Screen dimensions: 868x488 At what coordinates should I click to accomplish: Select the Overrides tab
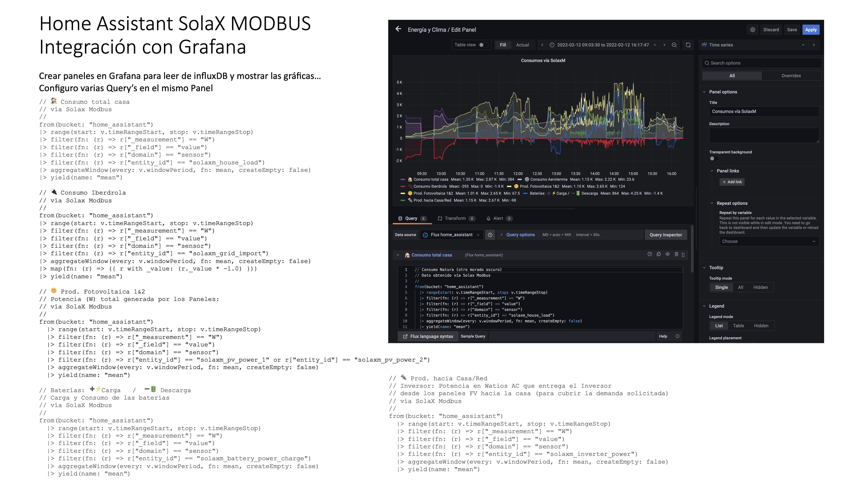click(x=791, y=76)
